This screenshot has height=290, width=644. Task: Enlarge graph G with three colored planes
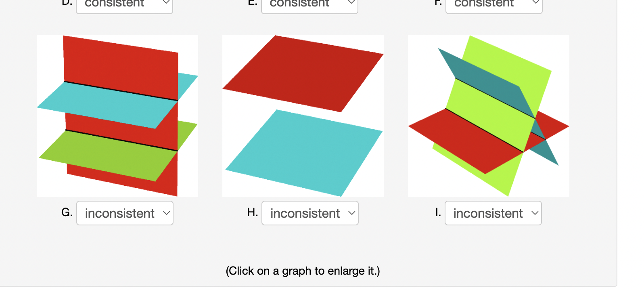pos(117,116)
